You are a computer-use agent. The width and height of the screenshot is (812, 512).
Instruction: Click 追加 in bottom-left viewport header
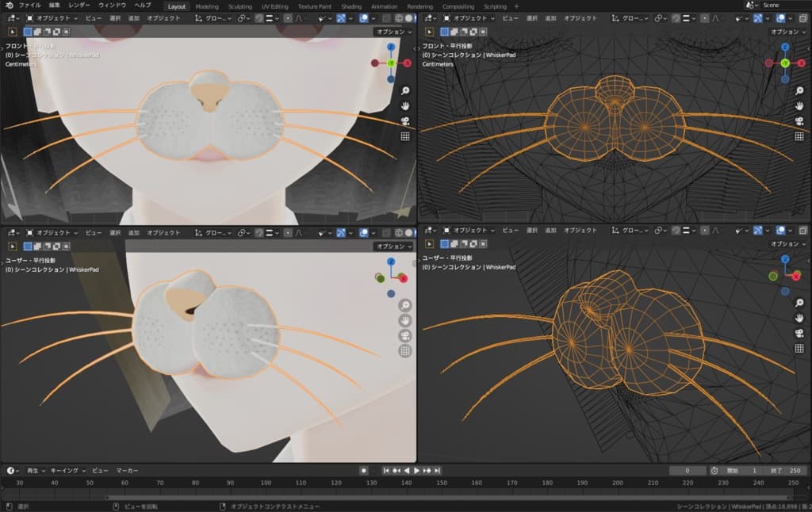(x=134, y=232)
